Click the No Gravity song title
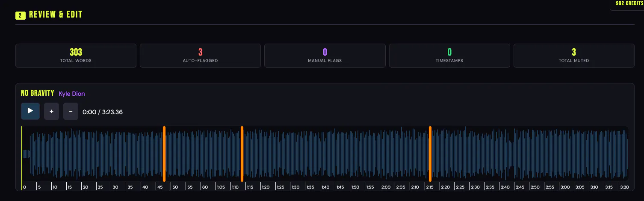This screenshot has width=644, height=201. tap(38, 93)
